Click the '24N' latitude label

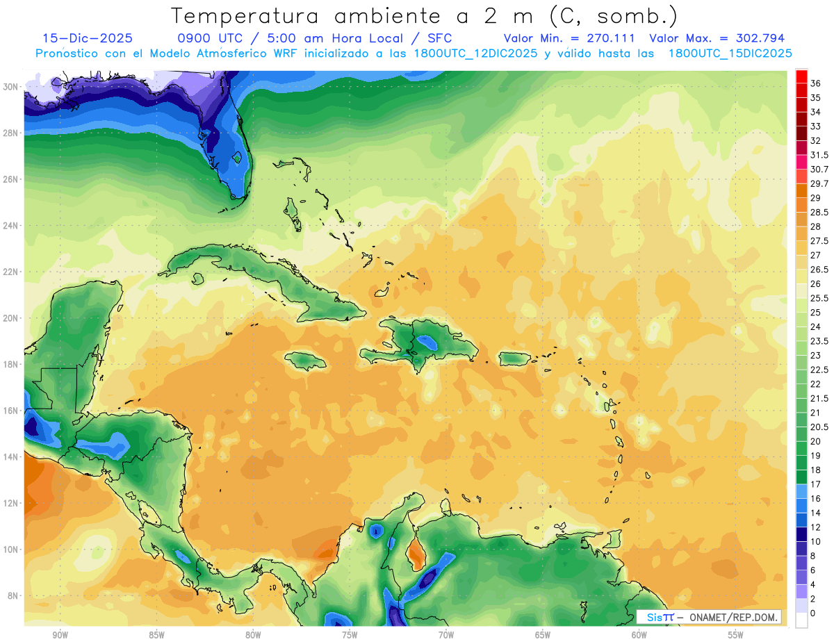point(10,226)
